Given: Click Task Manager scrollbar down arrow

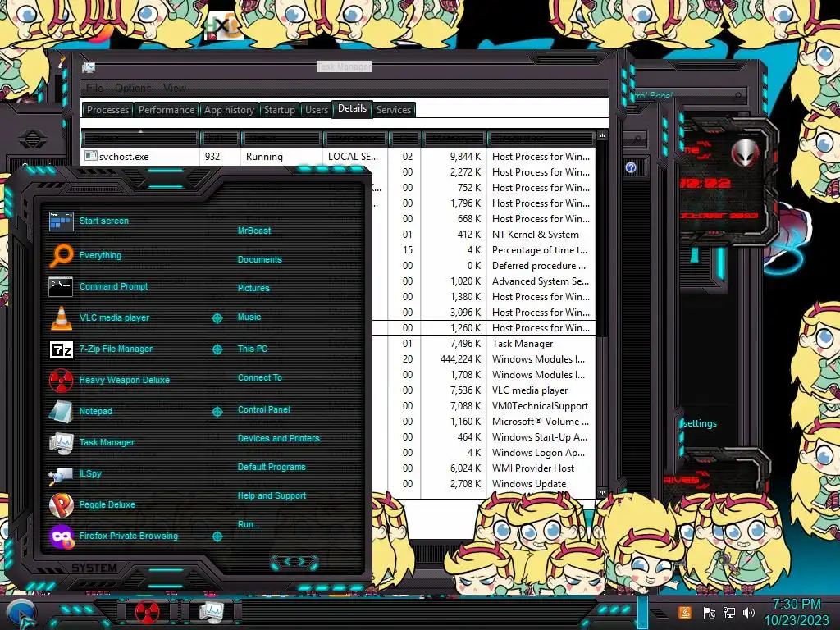Looking at the screenshot, I should [x=602, y=492].
